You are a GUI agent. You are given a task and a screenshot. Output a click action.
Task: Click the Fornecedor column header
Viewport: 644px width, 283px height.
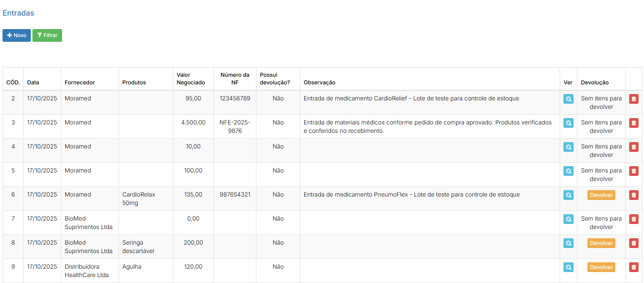point(80,83)
